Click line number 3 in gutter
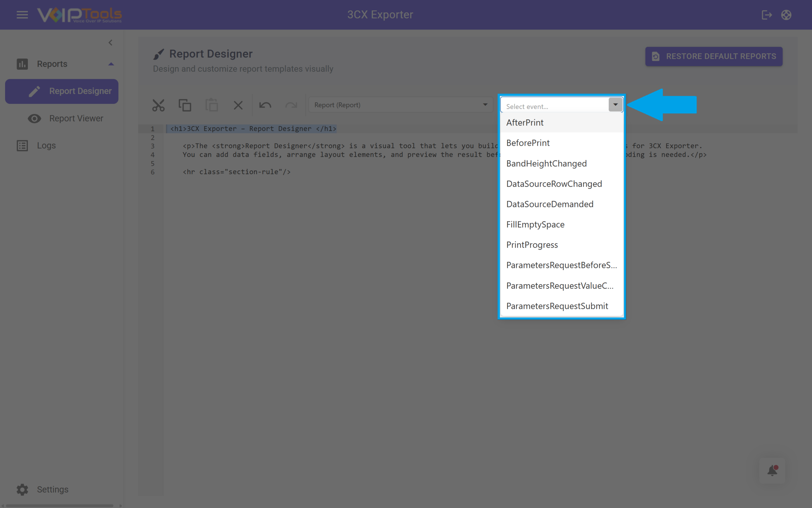This screenshot has height=508, width=812. click(152, 146)
